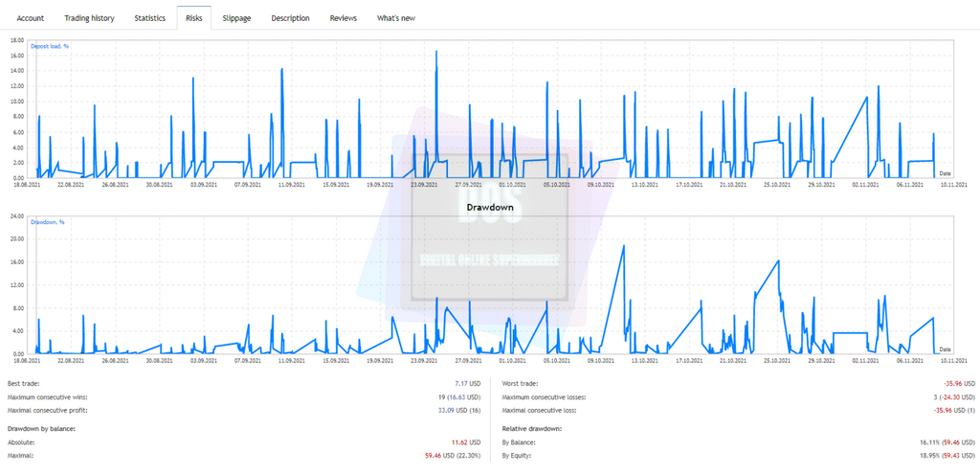Switch to the What's new tab
This screenshot has height=472, width=980.
point(395,18)
